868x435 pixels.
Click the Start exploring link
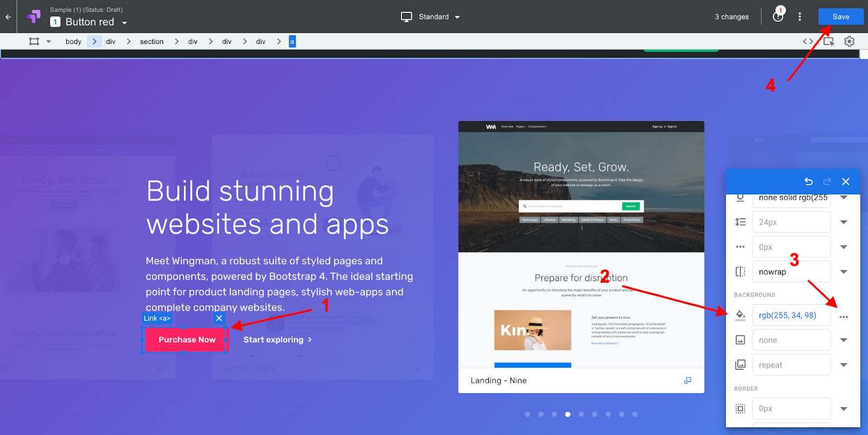[277, 340]
